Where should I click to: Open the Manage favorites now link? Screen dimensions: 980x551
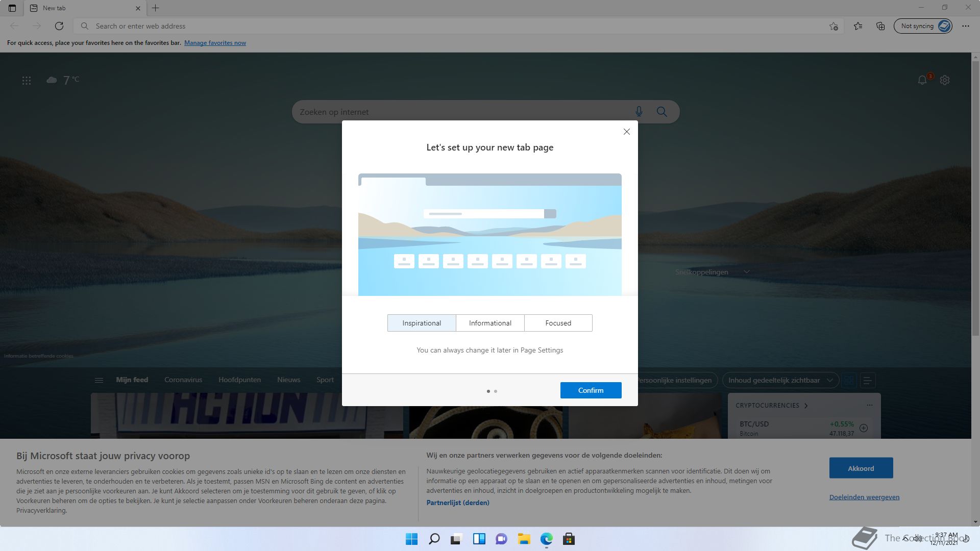click(215, 43)
